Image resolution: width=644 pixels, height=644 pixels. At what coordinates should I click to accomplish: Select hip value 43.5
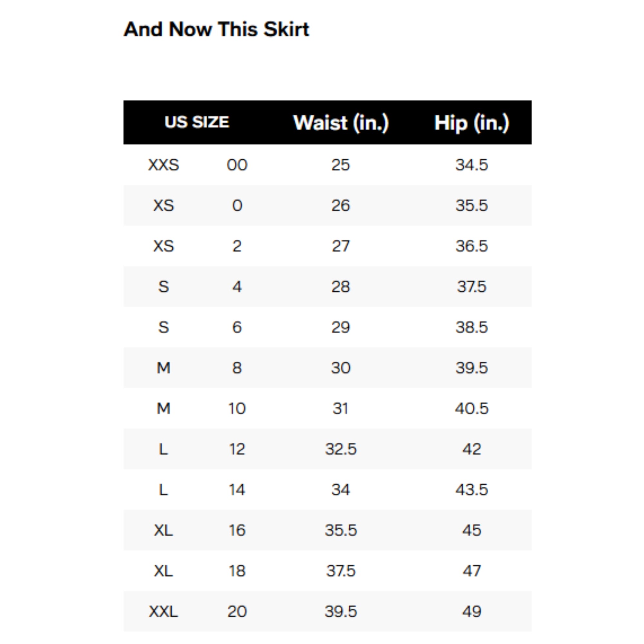point(472,490)
